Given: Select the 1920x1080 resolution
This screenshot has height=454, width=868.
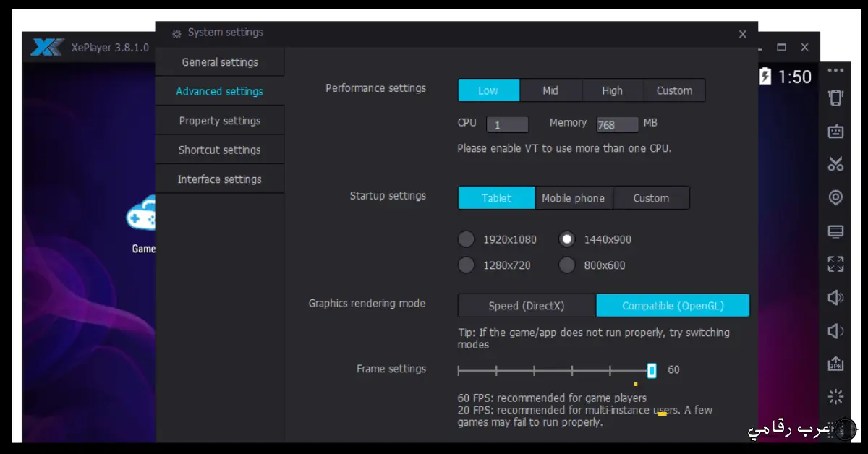Looking at the screenshot, I should [467, 239].
